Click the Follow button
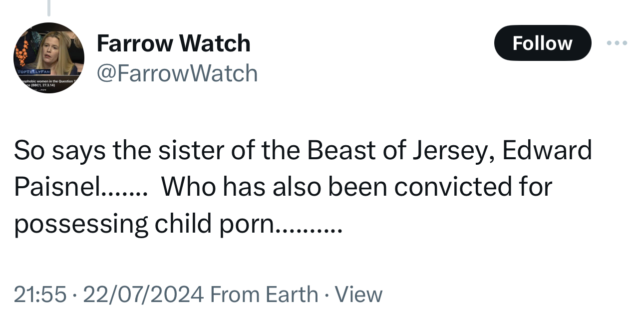Viewport: 644px width, 322px height. click(x=542, y=43)
